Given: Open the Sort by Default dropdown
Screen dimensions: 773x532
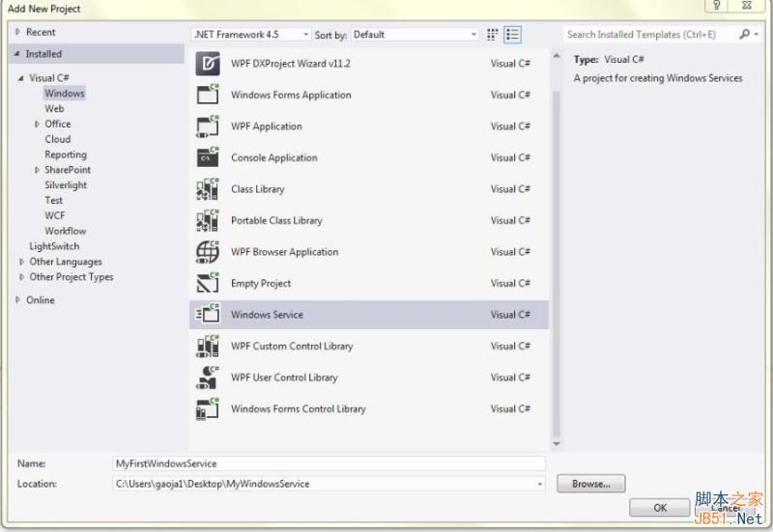Looking at the screenshot, I should pyautogui.click(x=415, y=35).
